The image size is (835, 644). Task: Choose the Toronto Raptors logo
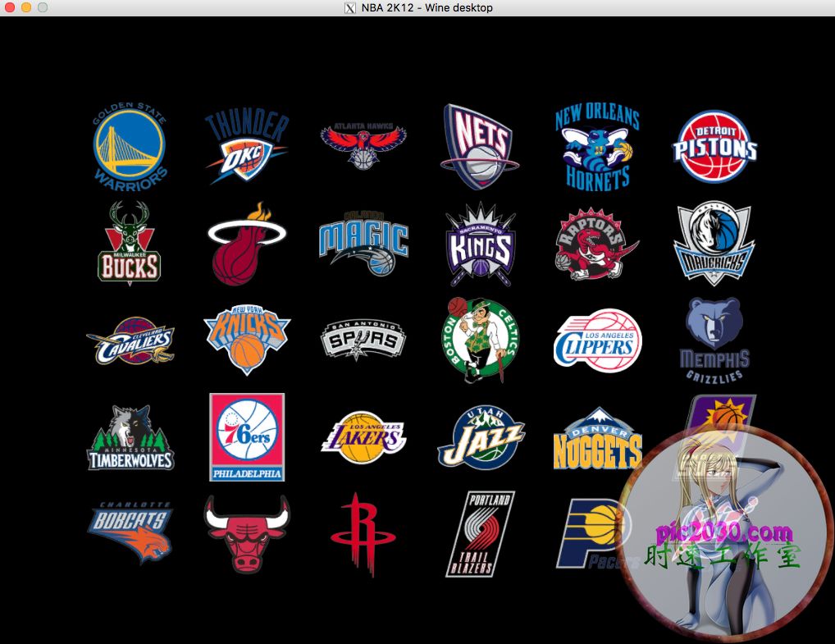(596, 242)
